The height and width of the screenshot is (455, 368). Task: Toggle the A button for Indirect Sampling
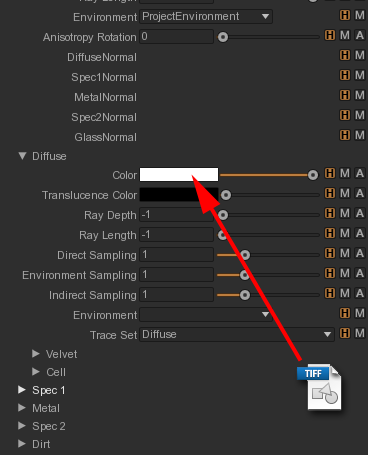360,293
